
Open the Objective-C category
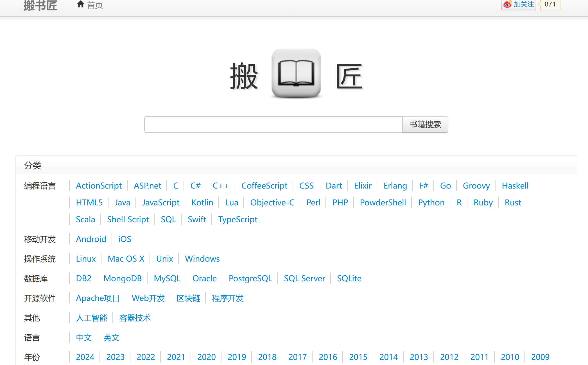click(272, 203)
